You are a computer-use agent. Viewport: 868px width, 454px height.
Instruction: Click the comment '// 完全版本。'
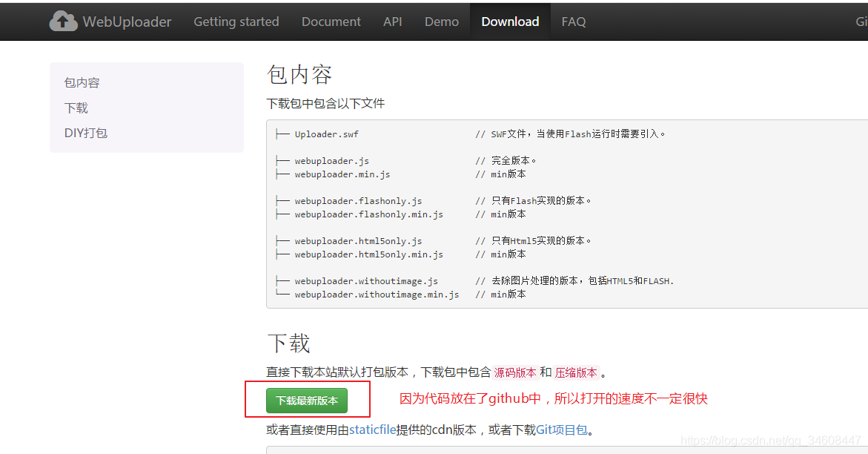[506, 161]
